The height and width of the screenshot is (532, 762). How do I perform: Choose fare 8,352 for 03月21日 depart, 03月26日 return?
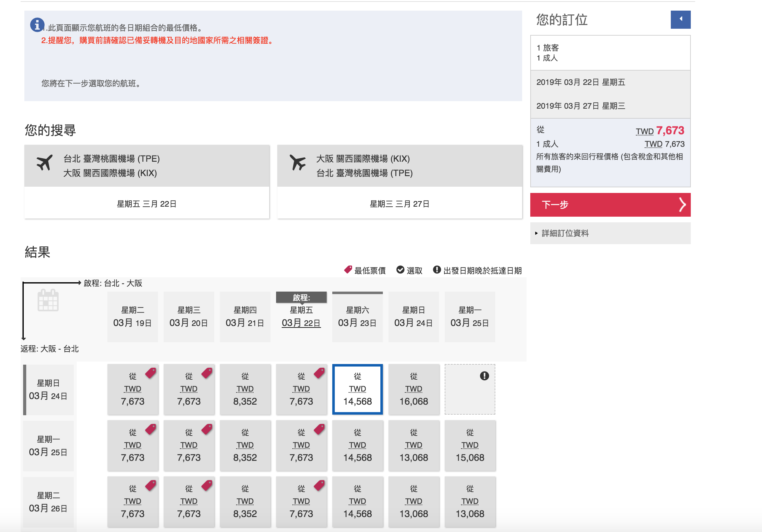245,502
